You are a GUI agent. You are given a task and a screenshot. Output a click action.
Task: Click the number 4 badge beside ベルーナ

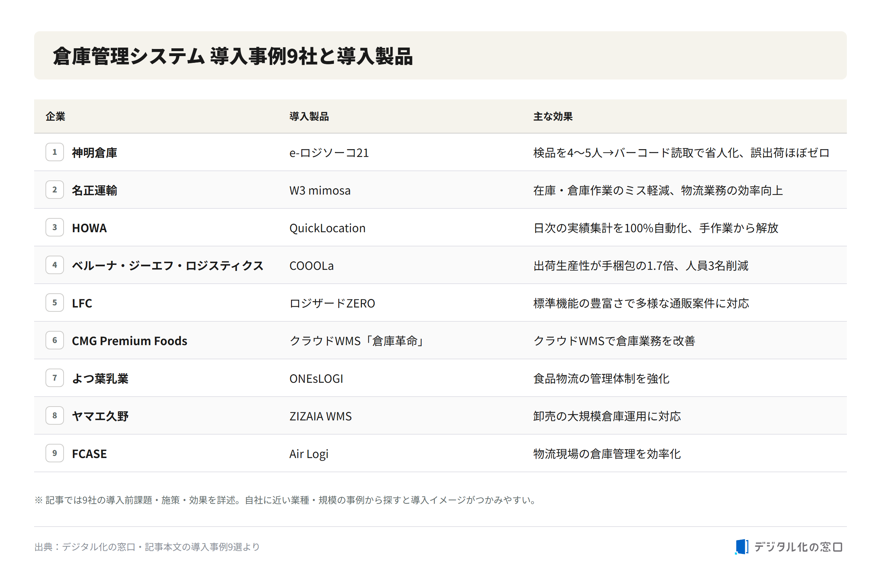55,265
